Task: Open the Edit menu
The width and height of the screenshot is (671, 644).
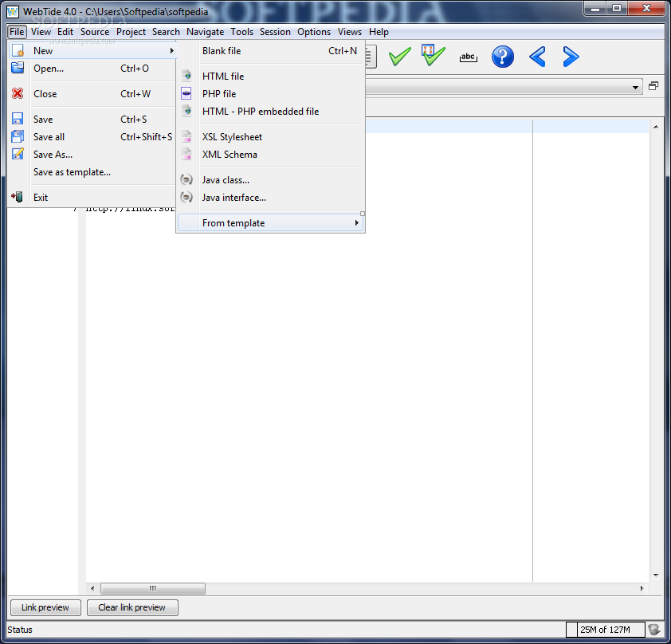Action: pos(65,32)
